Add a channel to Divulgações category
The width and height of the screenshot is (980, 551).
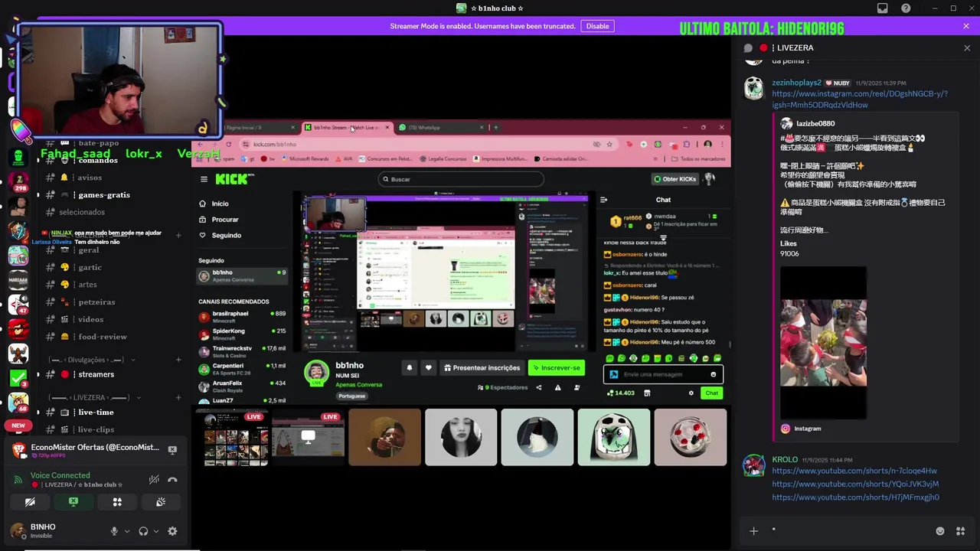click(178, 360)
